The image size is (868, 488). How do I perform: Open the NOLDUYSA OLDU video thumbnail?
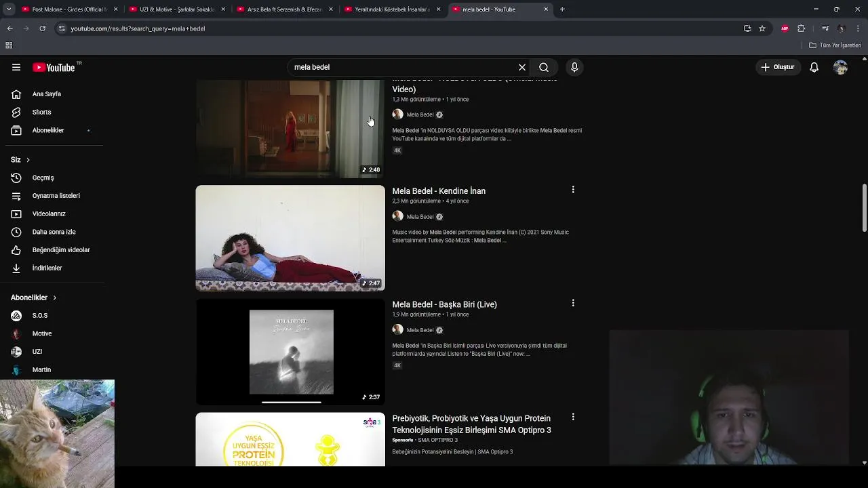click(290, 129)
